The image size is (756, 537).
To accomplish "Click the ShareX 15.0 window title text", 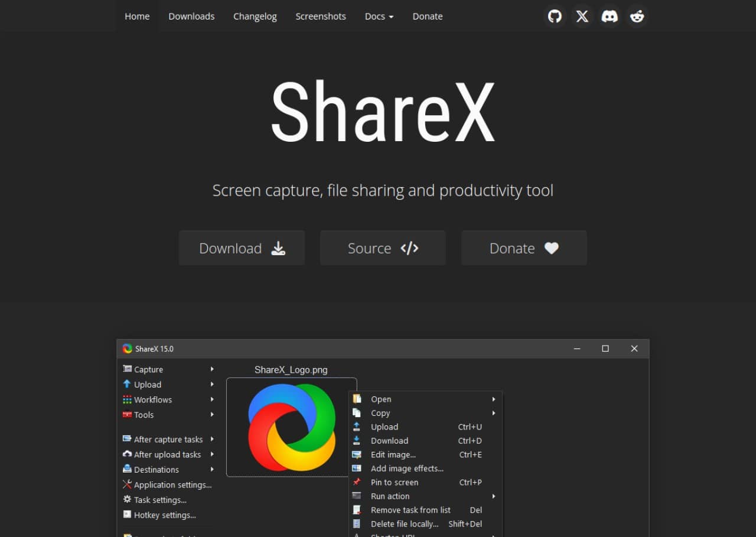I will coord(154,349).
